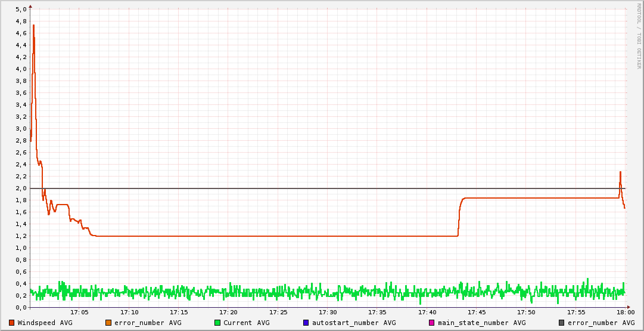Click the 0,0 value on Y axis
644x331 pixels.
[x=20, y=308]
